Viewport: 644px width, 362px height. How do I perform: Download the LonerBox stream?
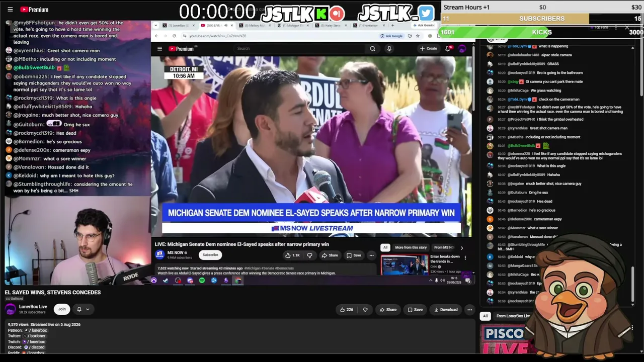tap(446, 310)
